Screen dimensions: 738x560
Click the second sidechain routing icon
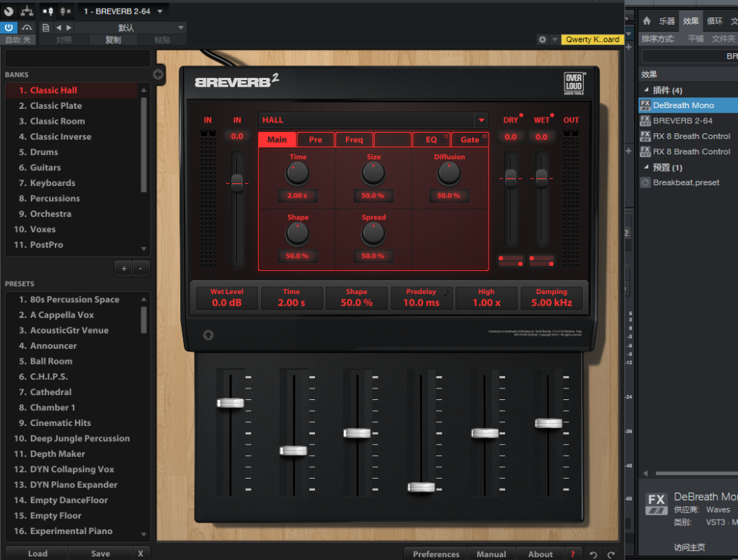coord(66,11)
